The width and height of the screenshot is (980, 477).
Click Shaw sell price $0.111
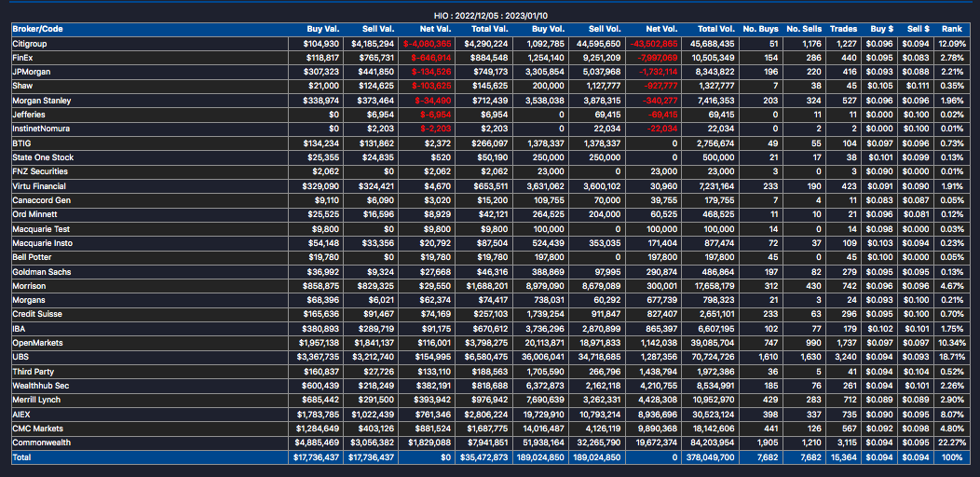click(x=919, y=87)
